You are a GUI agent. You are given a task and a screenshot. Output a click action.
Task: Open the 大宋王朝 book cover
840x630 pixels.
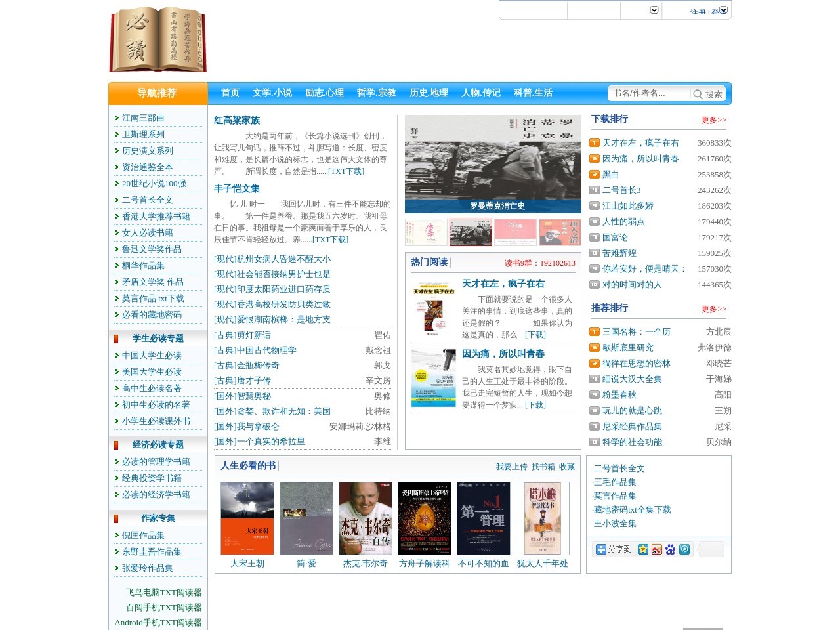click(246, 517)
